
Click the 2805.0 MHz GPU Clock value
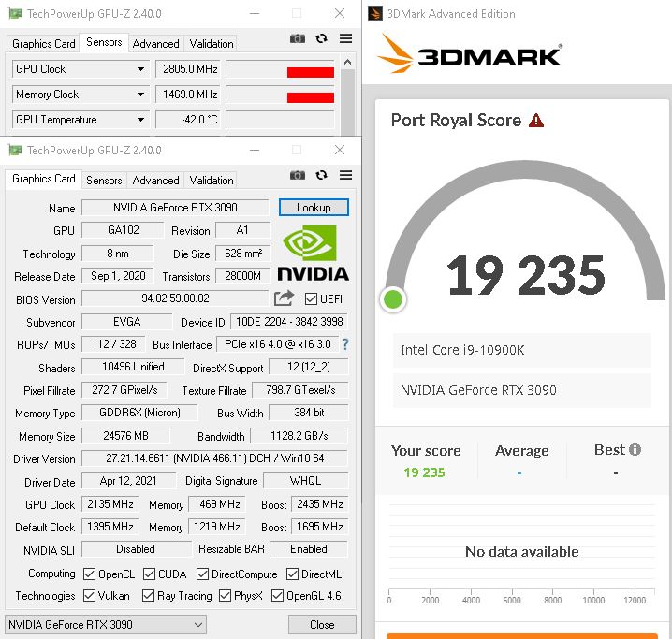(187, 69)
